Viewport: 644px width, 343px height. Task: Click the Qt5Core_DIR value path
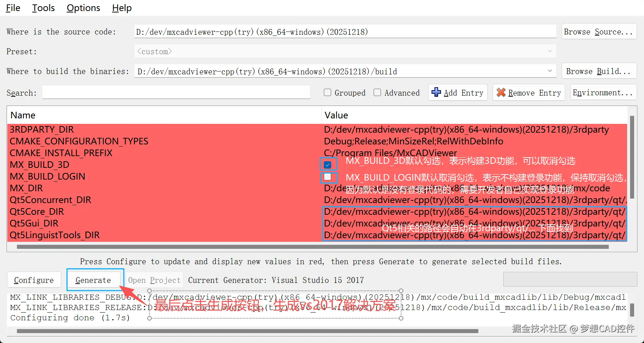pos(475,211)
